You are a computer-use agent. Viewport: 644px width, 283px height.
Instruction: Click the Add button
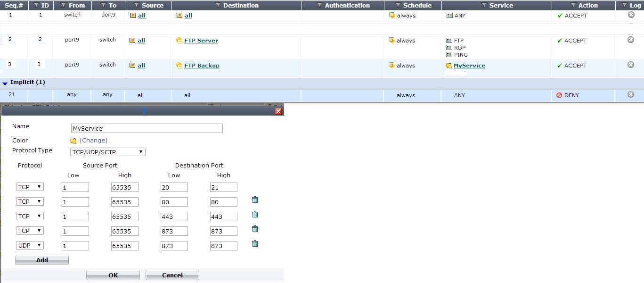[42, 260]
